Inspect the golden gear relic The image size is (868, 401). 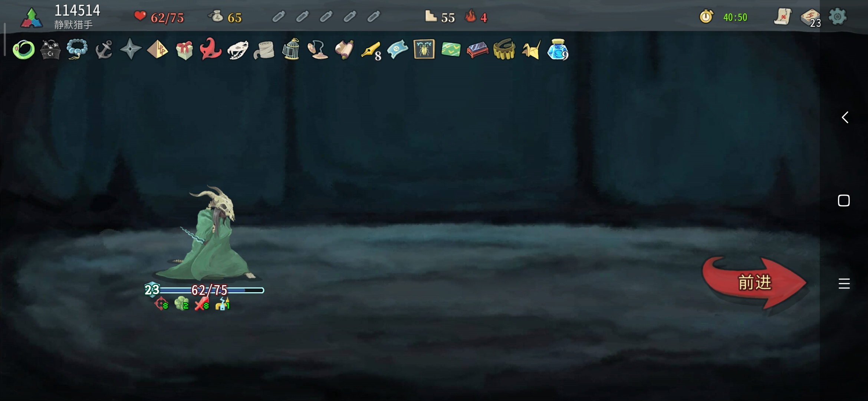tap(504, 49)
